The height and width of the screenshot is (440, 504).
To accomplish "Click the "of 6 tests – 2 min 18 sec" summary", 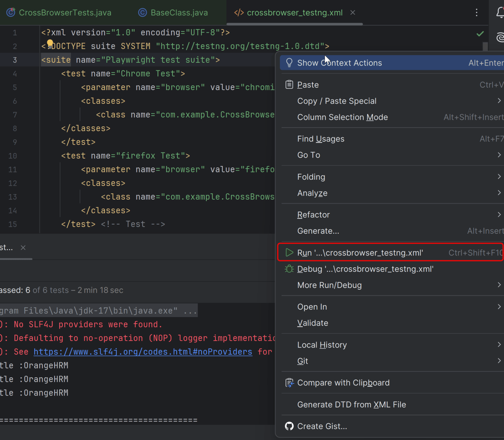I will coord(78,290).
